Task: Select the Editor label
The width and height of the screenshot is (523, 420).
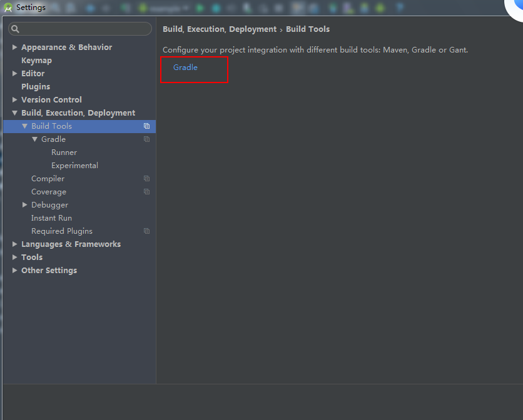Action: (x=33, y=73)
